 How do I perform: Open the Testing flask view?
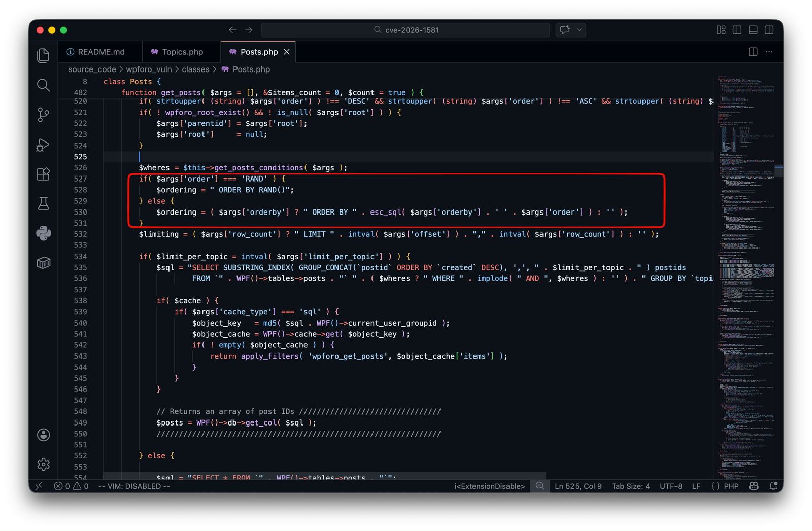pos(44,204)
